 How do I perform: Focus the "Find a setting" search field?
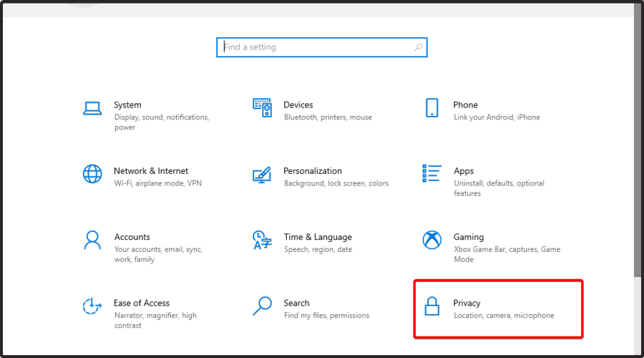click(x=315, y=47)
